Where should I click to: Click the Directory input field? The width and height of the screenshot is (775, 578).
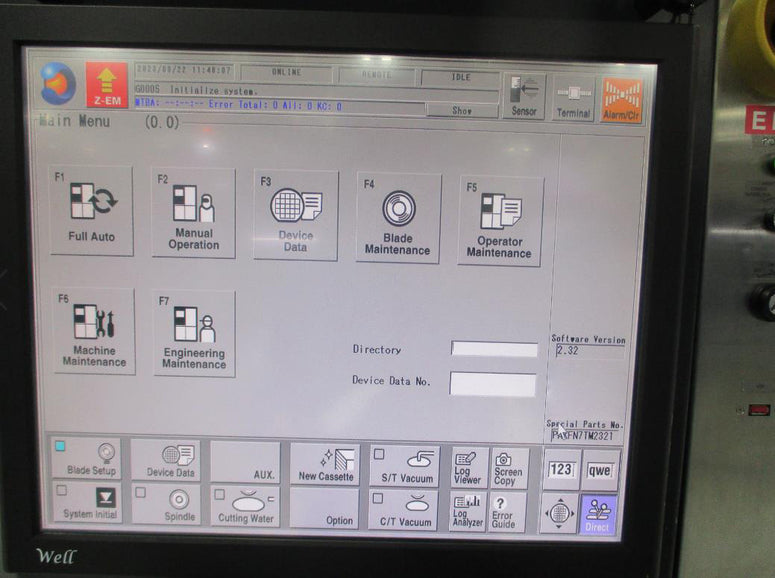tap(495, 350)
